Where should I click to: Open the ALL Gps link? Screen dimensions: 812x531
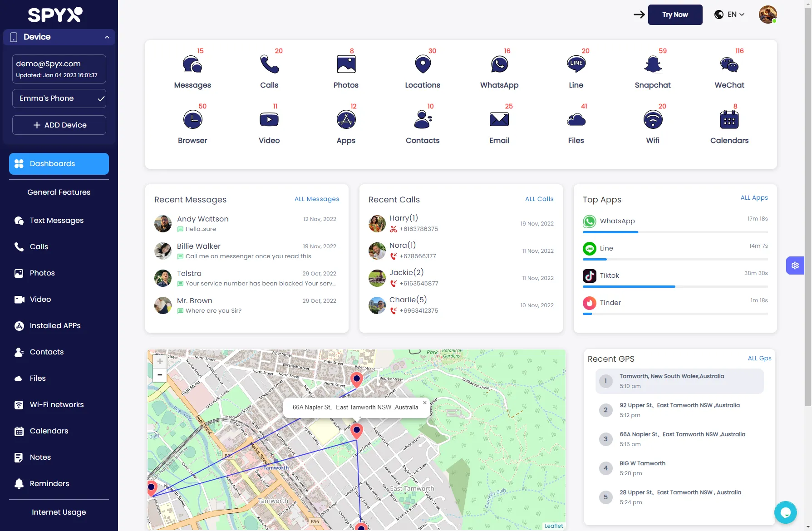point(759,358)
